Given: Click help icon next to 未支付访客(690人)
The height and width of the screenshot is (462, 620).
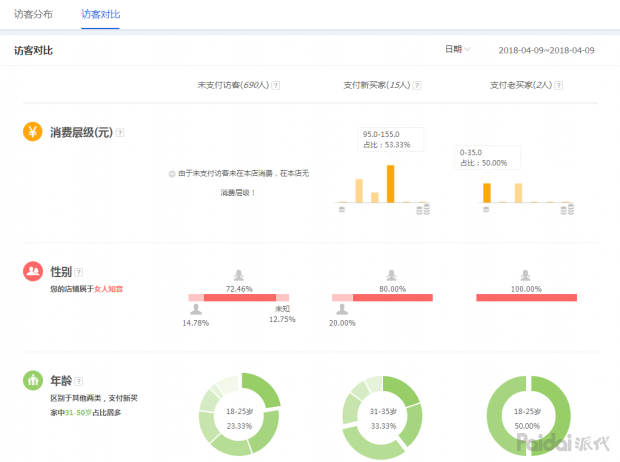Looking at the screenshot, I should click(276, 86).
